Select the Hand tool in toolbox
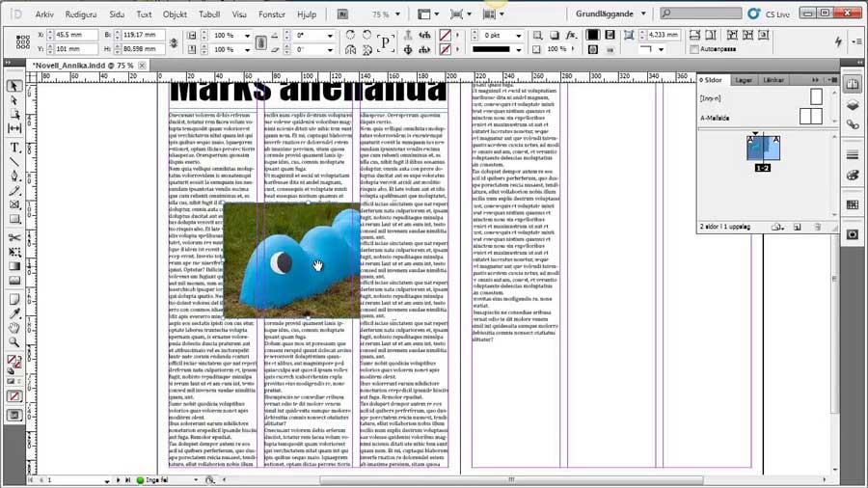Image resolution: width=868 pixels, height=488 pixels. pos(14,328)
